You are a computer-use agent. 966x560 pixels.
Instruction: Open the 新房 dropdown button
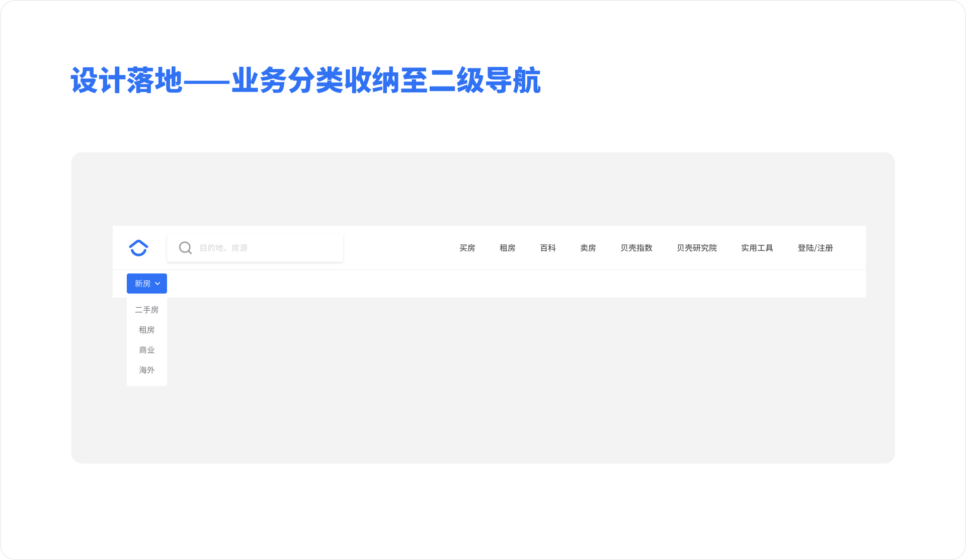pos(143,284)
